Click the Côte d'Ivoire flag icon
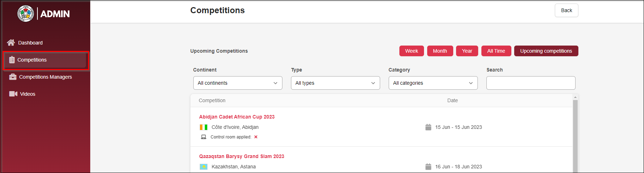 click(x=204, y=127)
